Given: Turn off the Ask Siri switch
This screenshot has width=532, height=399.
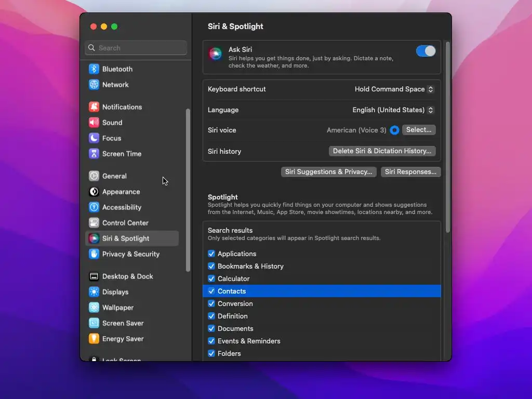Looking at the screenshot, I should point(426,51).
